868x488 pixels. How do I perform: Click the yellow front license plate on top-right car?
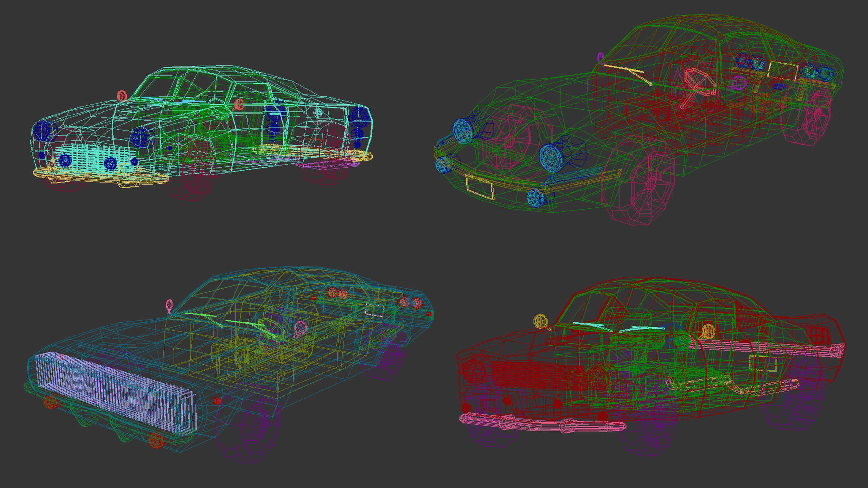pyautogui.click(x=480, y=187)
